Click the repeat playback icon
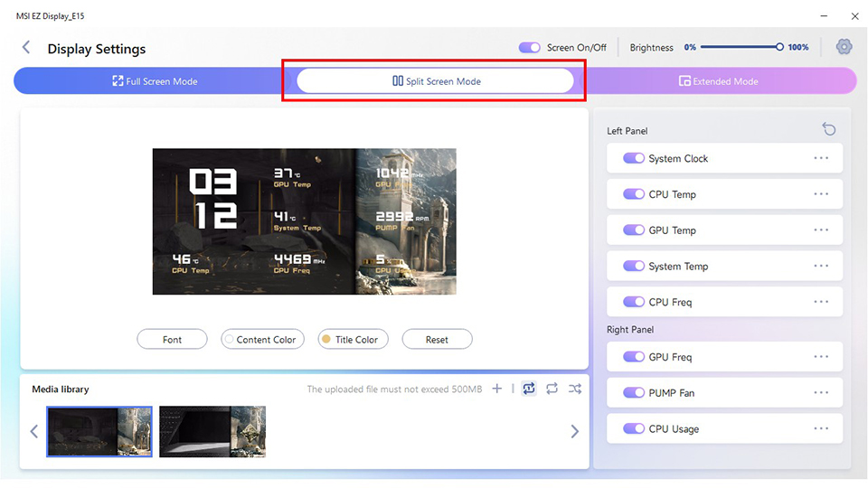 (552, 389)
